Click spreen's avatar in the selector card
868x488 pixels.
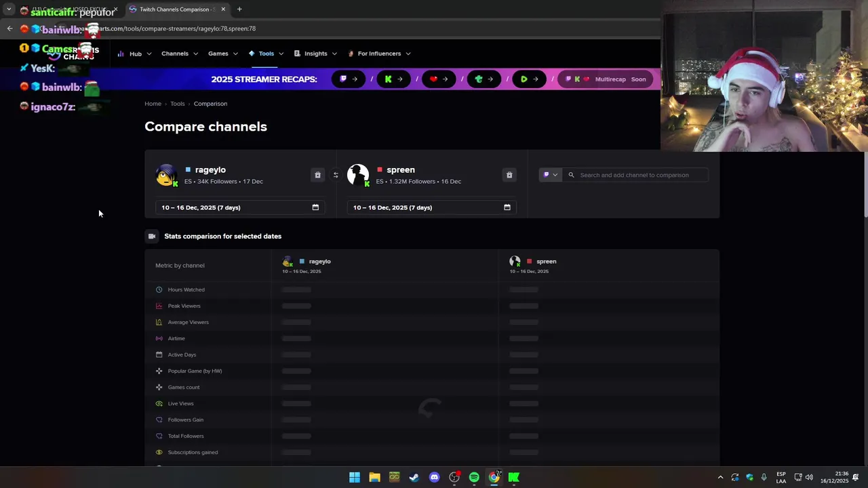[358, 175]
